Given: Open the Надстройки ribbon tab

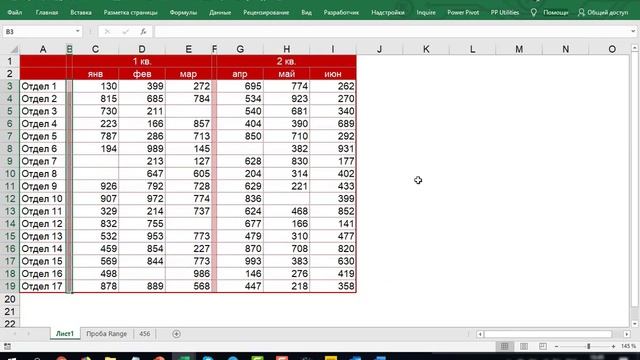Looking at the screenshot, I should click(x=388, y=12).
